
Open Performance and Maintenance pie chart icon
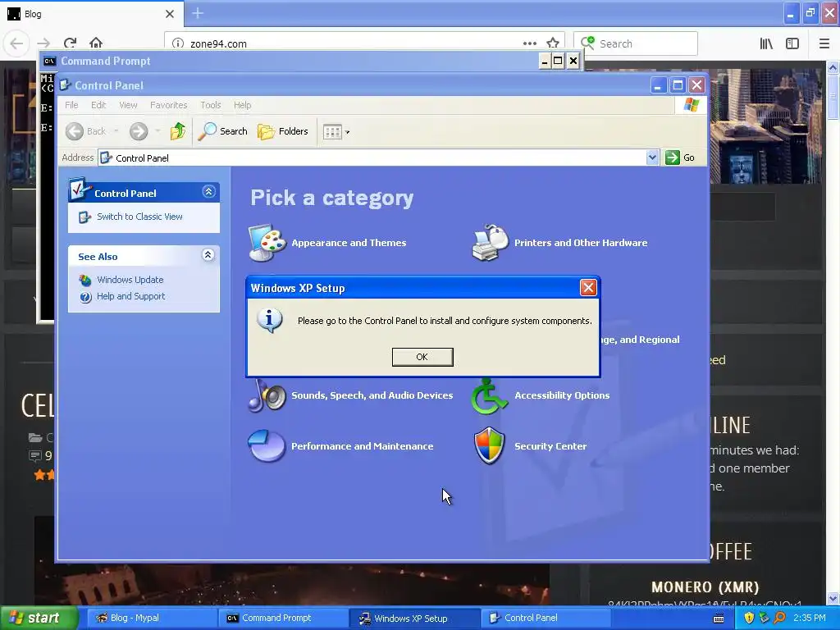[267, 445]
